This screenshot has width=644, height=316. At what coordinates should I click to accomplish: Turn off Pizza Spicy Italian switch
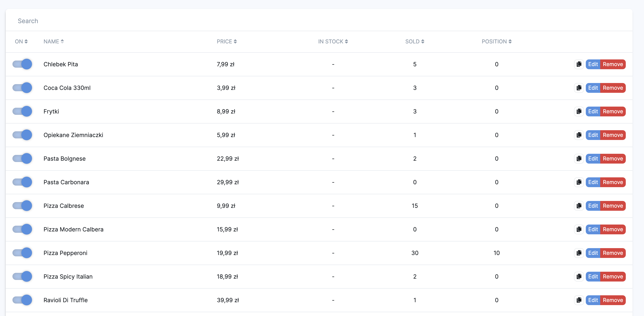point(22,276)
